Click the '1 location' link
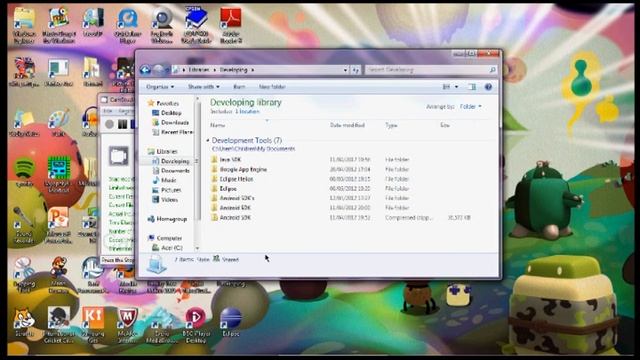The image size is (640, 360). pos(247,111)
